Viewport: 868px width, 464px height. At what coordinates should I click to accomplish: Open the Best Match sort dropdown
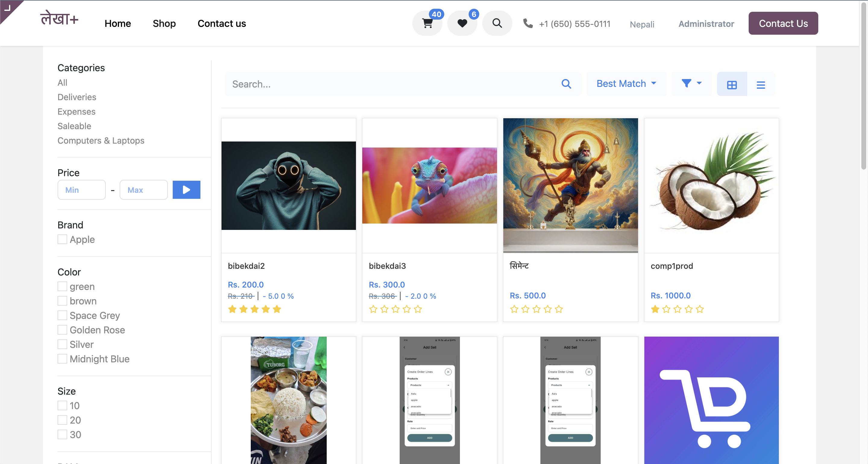626,84
